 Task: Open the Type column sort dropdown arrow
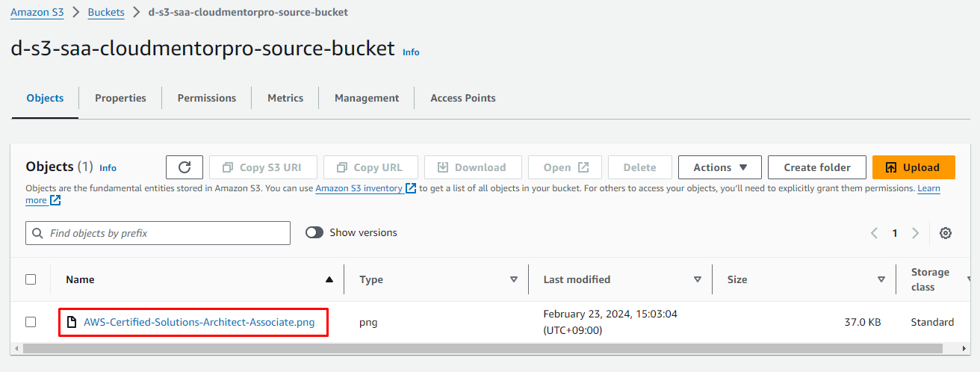[513, 279]
